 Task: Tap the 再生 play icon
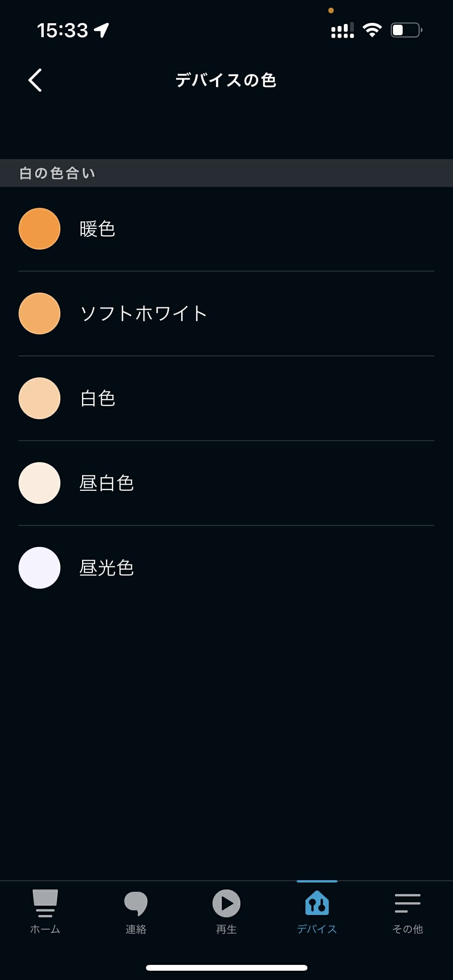click(x=226, y=903)
